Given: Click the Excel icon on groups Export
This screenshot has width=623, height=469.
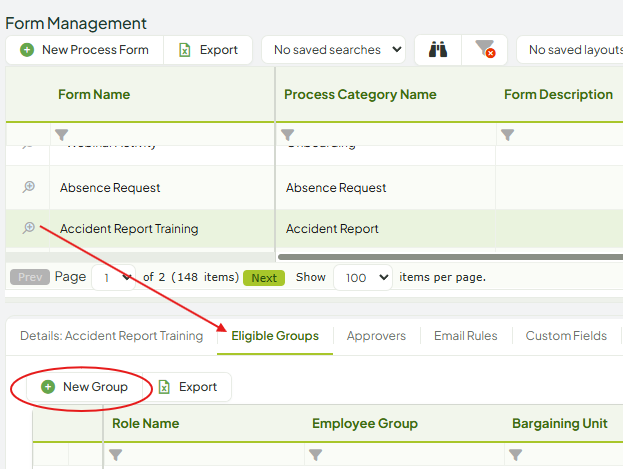Looking at the screenshot, I should [x=164, y=387].
